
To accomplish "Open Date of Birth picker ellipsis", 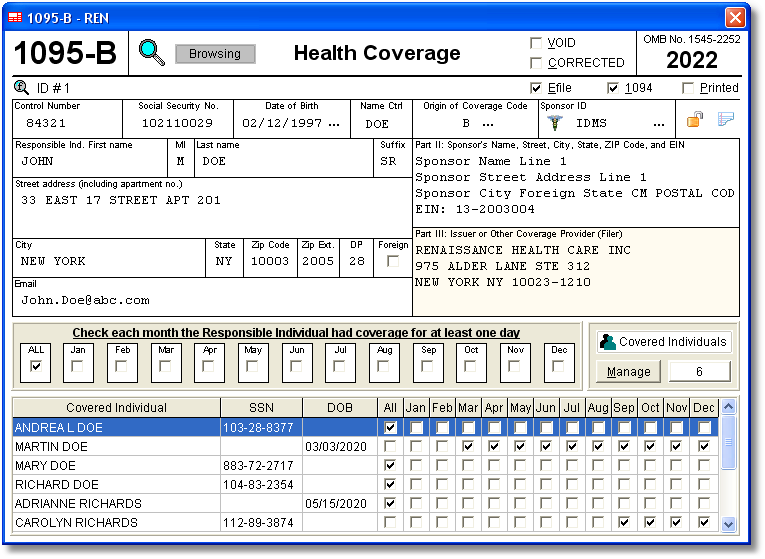I will coord(334,124).
